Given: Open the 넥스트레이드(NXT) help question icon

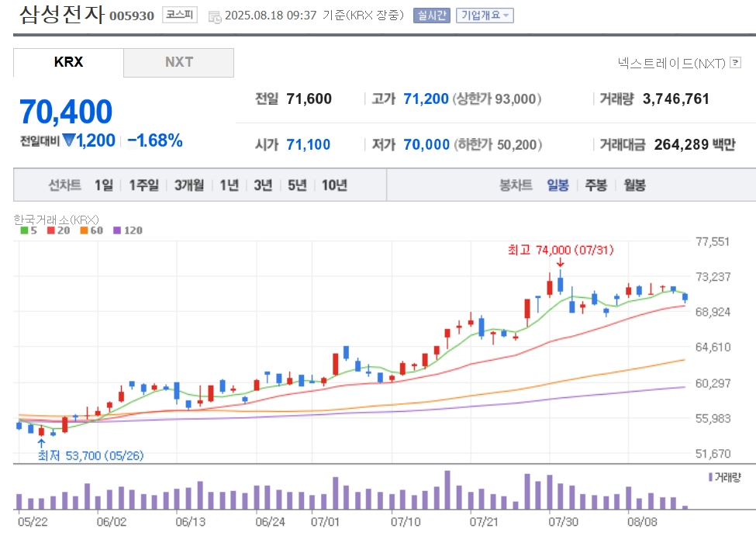Looking at the screenshot, I should point(735,63).
